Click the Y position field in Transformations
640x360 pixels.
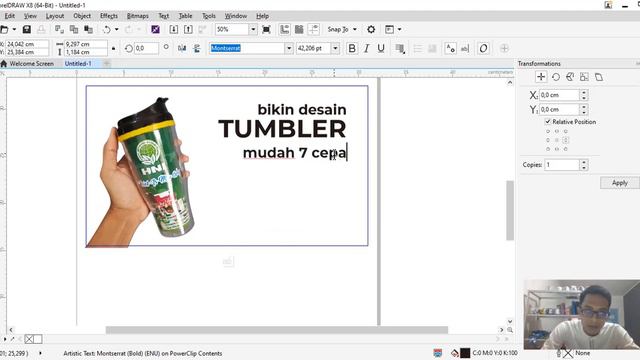click(559, 109)
